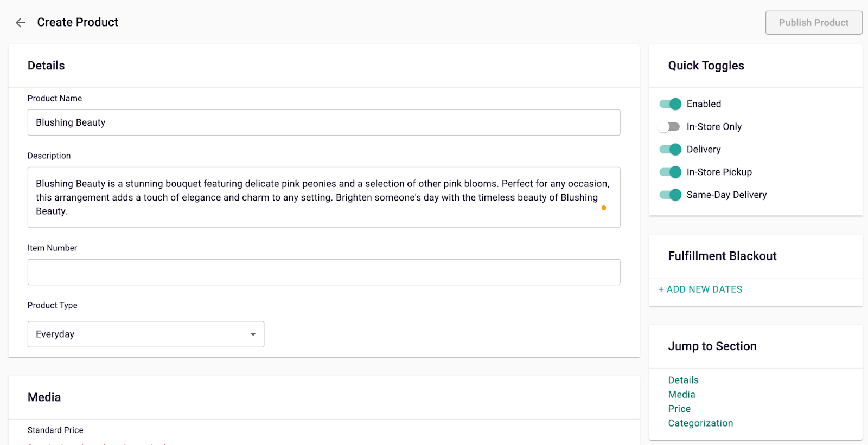Click the Quick Toggles heading
Image resolution: width=868 pixels, height=445 pixels.
tap(706, 66)
